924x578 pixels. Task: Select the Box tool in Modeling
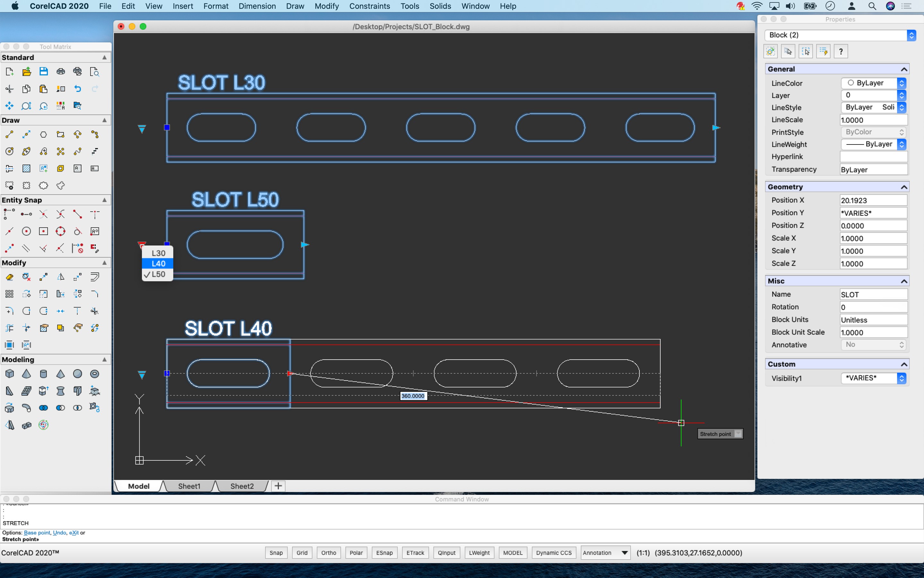tap(10, 373)
